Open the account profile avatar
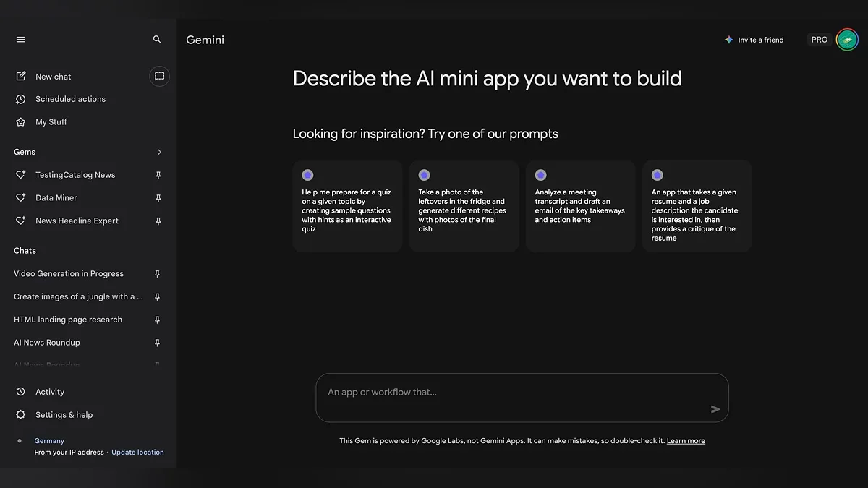Image resolution: width=868 pixels, height=488 pixels. tap(847, 40)
